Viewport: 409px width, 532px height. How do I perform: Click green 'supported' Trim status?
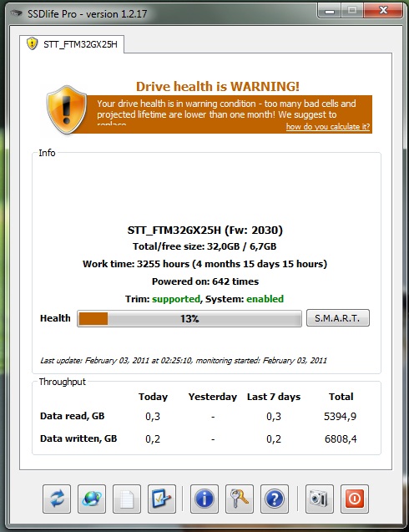point(176,299)
